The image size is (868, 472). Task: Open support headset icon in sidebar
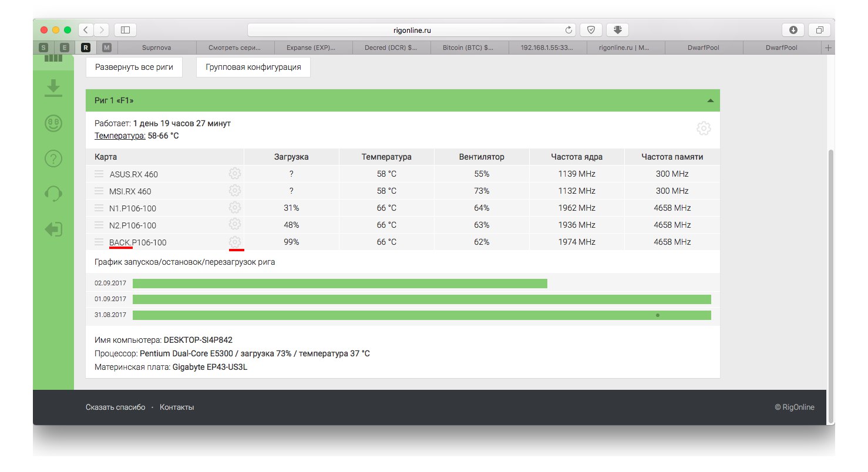click(x=53, y=193)
